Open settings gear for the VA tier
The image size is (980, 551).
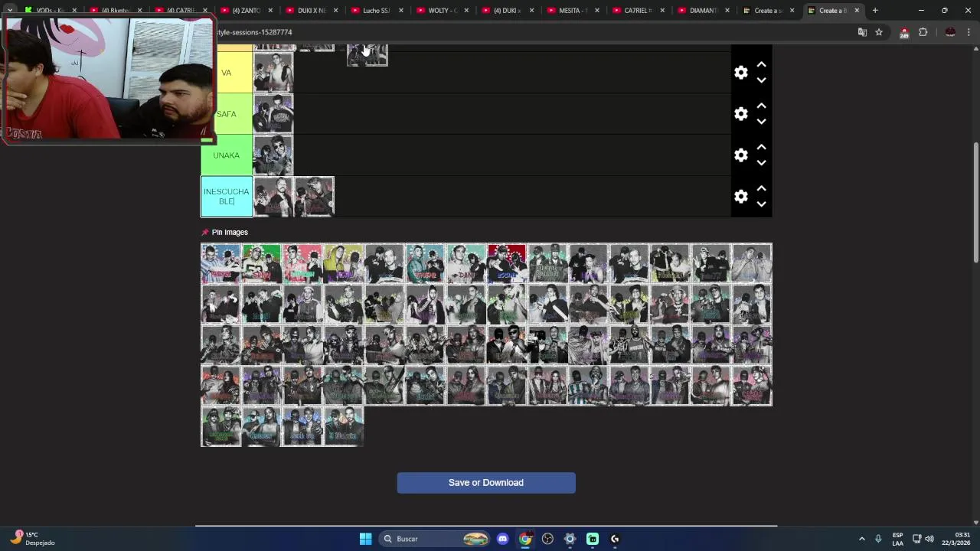click(x=740, y=73)
